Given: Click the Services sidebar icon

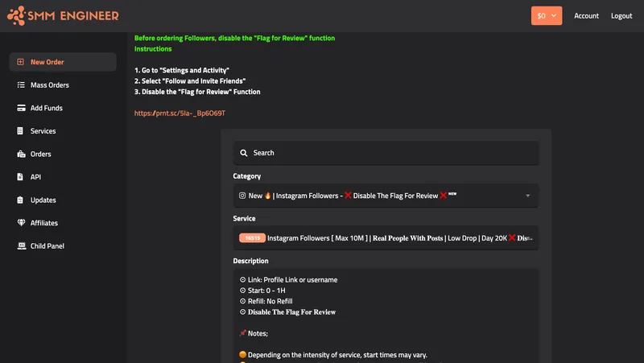Looking at the screenshot, I should pos(20,131).
